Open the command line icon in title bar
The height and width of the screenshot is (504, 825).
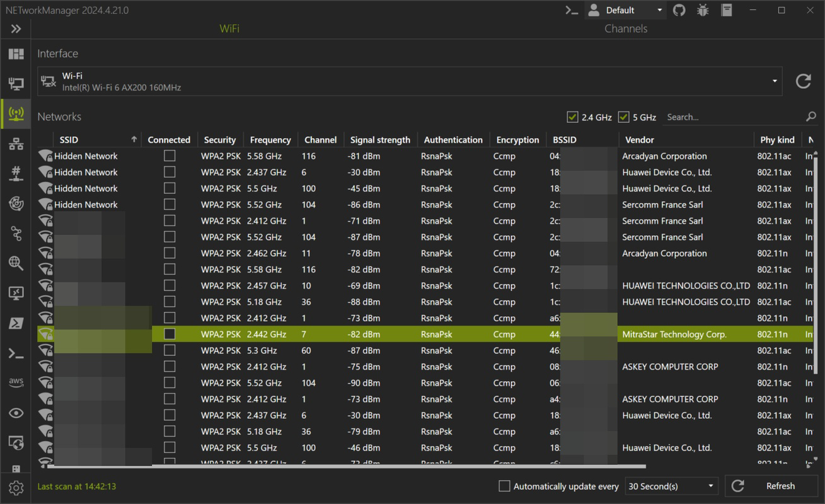(572, 10)
